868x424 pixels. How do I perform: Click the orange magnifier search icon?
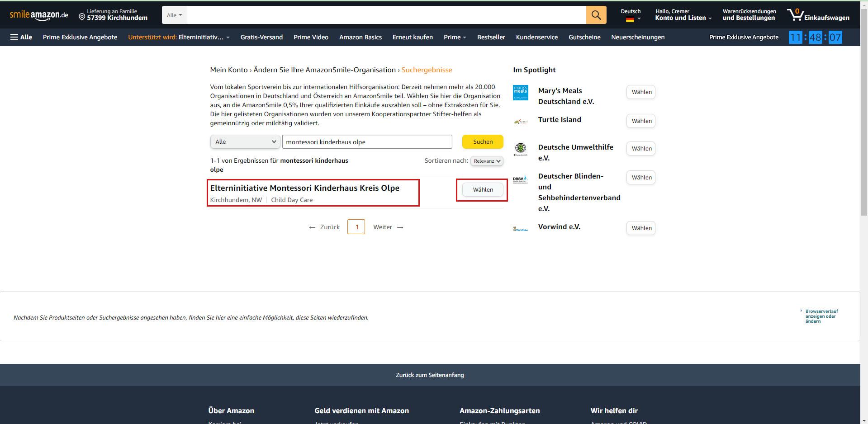coord(596,15)
